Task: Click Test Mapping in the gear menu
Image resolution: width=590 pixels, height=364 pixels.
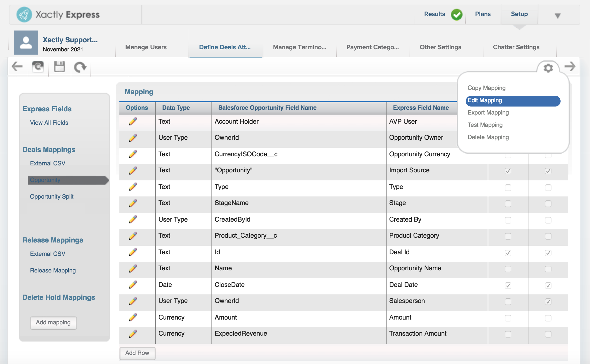Action: [485, 125]
